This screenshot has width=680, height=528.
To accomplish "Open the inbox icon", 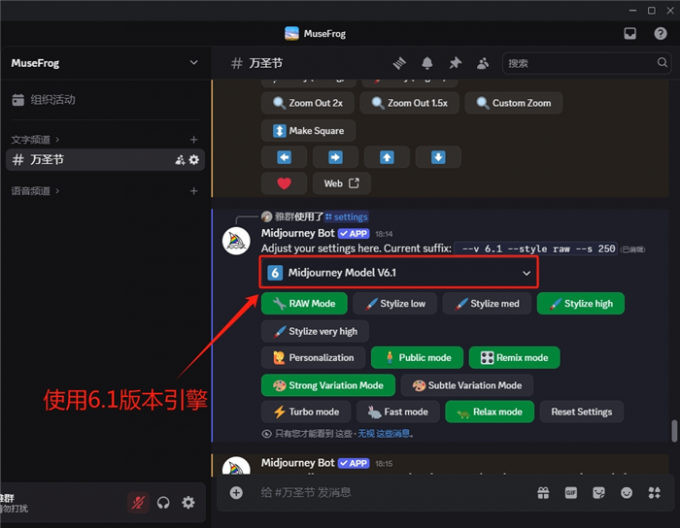I will click(x=630, y=33).
